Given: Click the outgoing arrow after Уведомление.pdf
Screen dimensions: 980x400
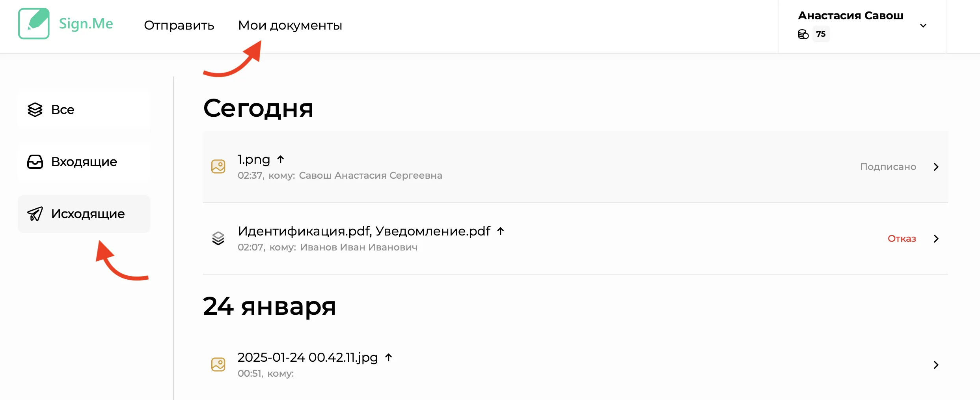Looking at the screenshot, I should coord(501,231).
